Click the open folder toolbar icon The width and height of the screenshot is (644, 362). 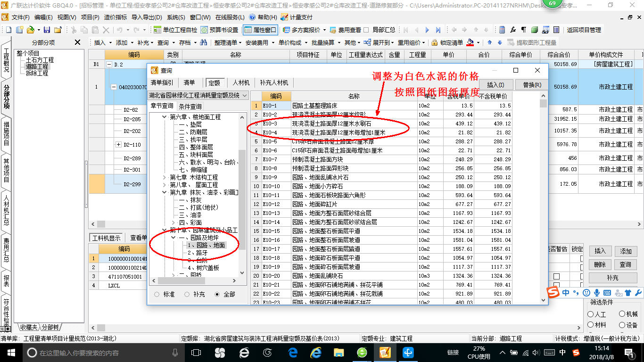[x=30, y=30]
